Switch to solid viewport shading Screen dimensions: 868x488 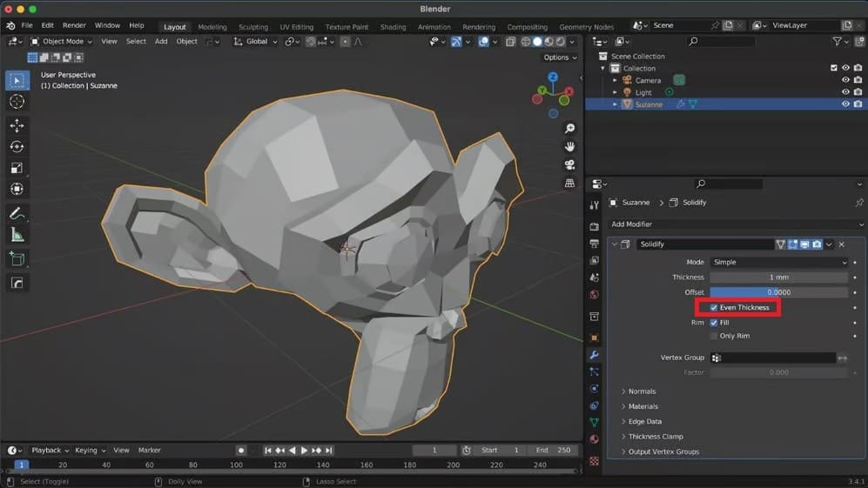(x=537, y=42)
